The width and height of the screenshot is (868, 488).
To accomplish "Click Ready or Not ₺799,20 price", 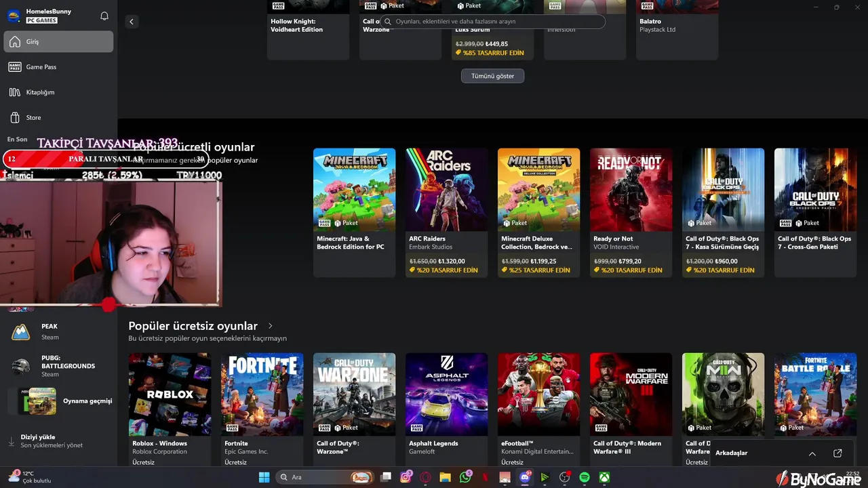I will 630,261.
